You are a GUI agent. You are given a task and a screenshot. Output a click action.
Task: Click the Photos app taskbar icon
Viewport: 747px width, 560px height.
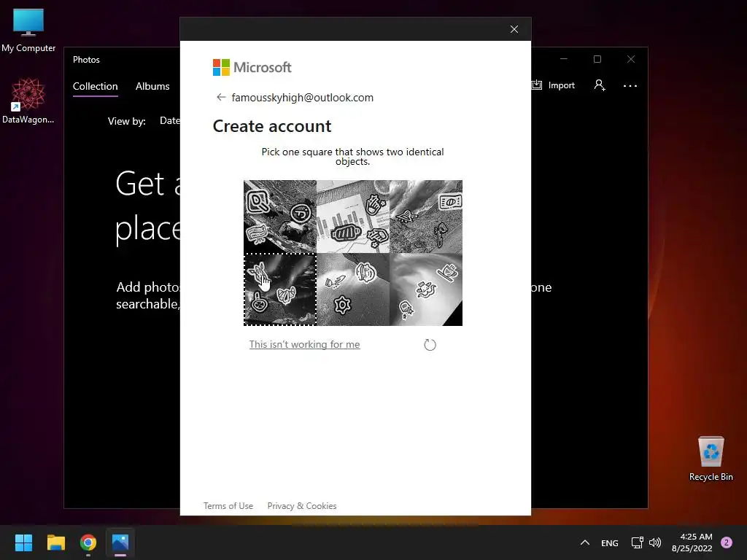pyautogui.click(x=120, y=542)
